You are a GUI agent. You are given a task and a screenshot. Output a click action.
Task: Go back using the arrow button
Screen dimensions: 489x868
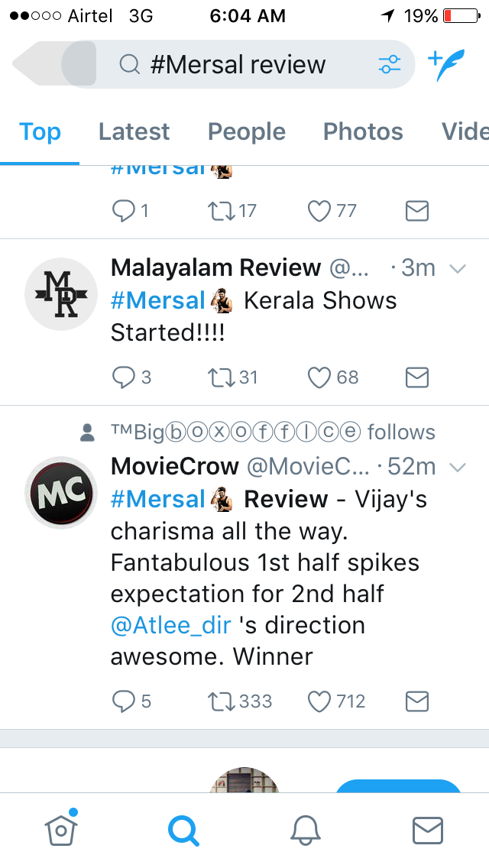53,63
